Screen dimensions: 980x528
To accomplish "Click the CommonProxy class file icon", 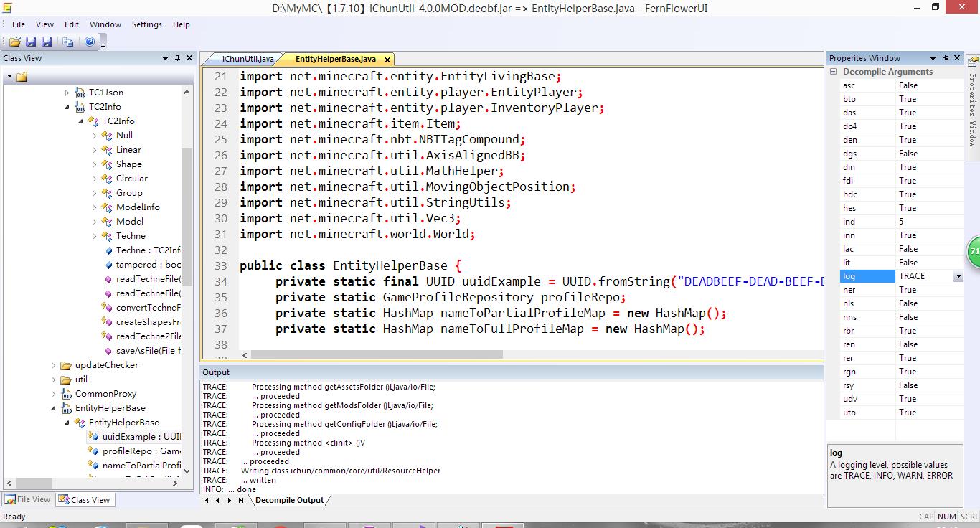I will pos(66,394).
